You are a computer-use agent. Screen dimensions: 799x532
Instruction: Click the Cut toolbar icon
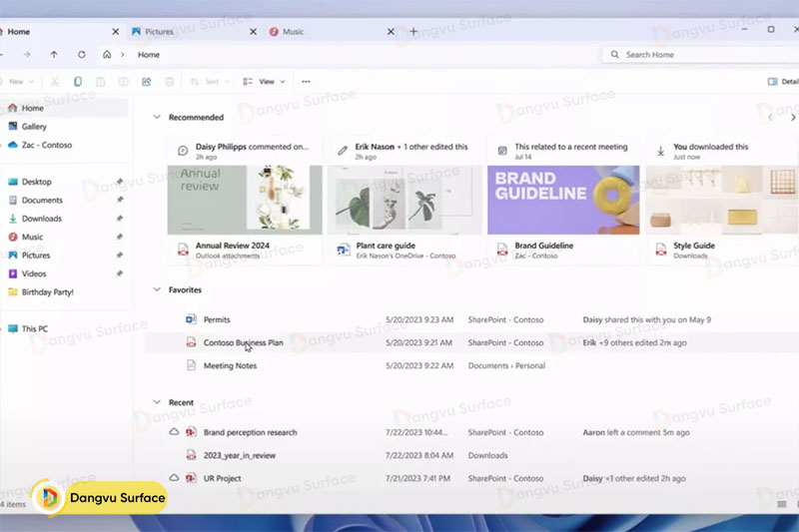tap(55, 82)
